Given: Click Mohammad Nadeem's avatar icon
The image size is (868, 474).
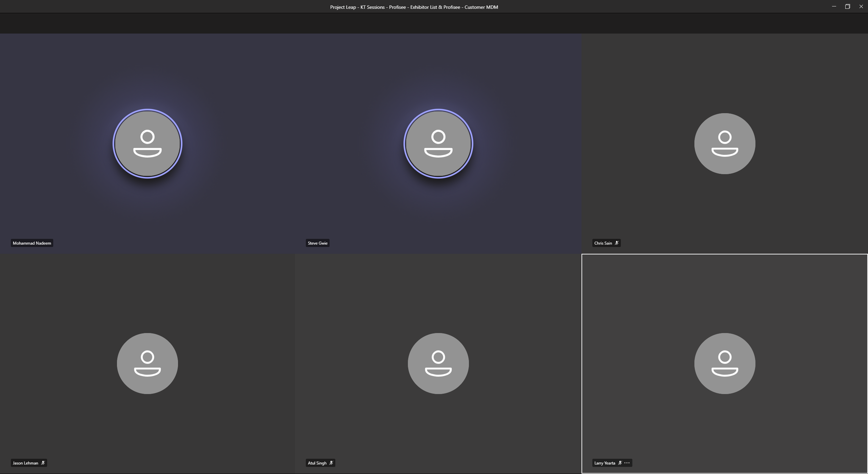Looking at the screenshot, I should click(147, 144).
